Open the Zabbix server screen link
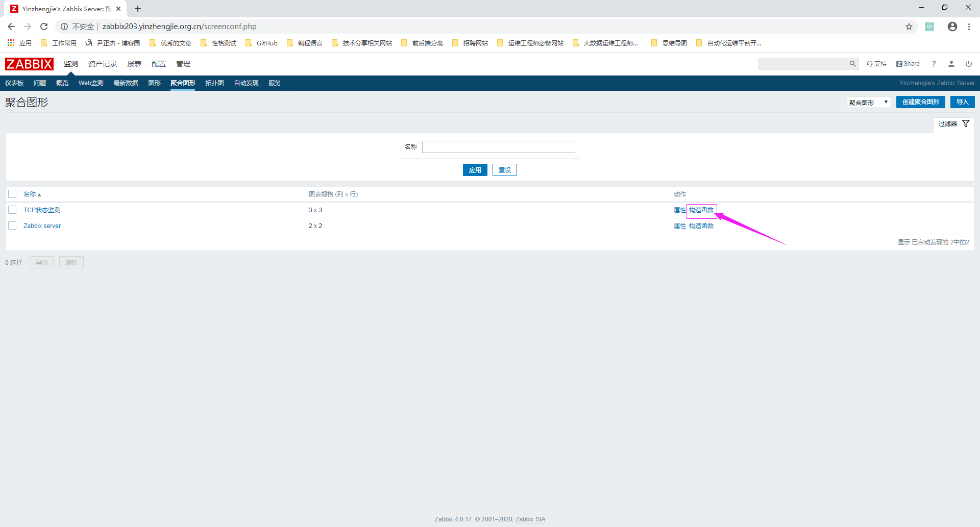 coord(42,226)
